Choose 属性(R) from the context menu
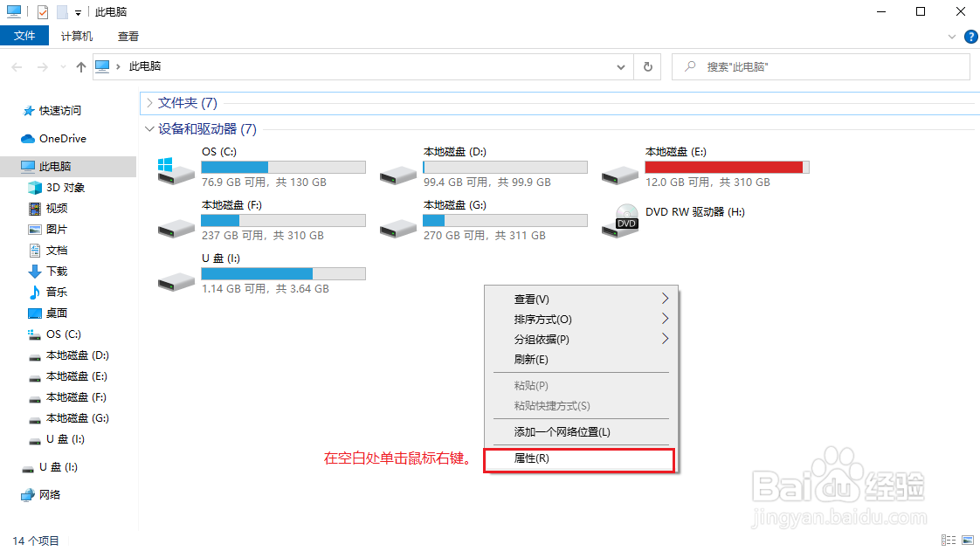The height and width of the screenshot is (551, 980). [x=533, y=460]
